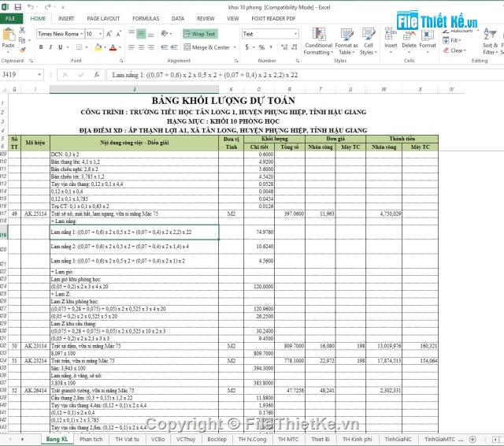Increase decimal places
The height and width of the screenshot is (446, 504).
tap(284, 47)
